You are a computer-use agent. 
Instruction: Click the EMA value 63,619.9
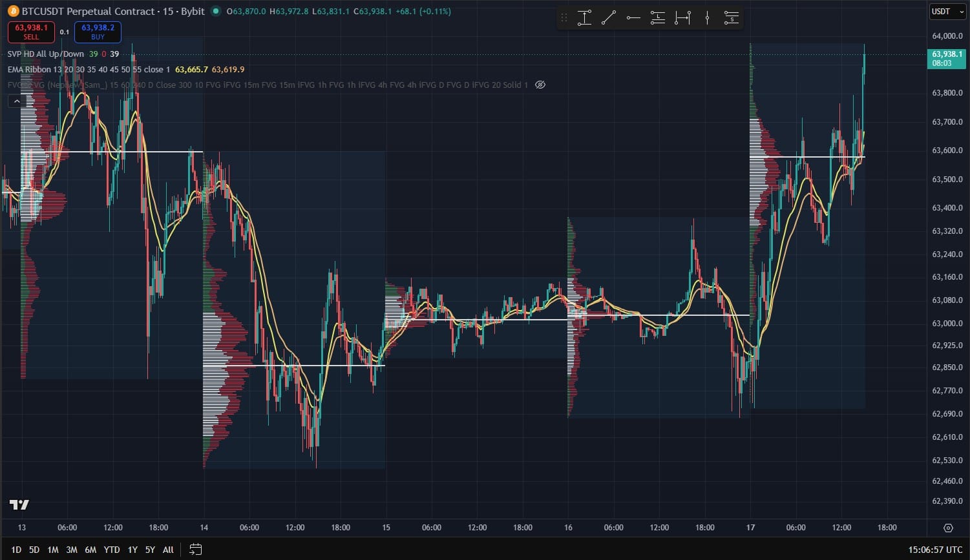pos(228,69)
